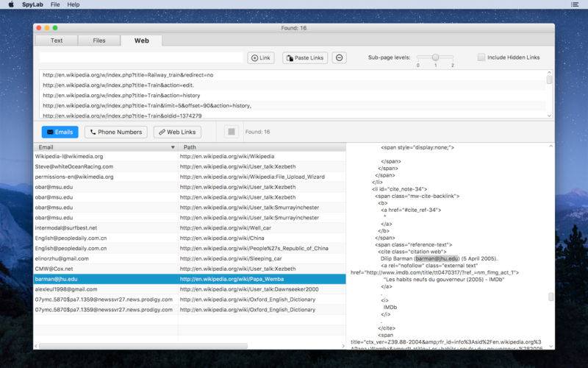Select elinorzhu@gmail.com email
Viewport: 588px width, 368px height.
coord(62,258)
